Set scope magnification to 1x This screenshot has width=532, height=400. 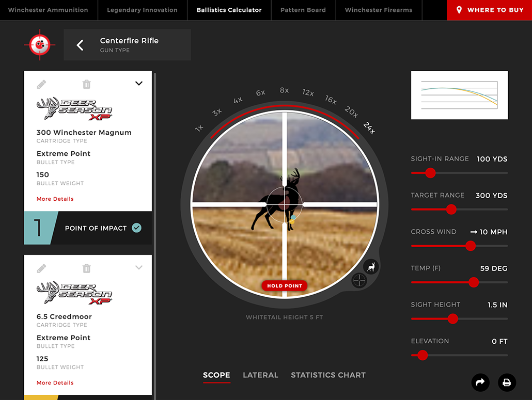(199, 128)
